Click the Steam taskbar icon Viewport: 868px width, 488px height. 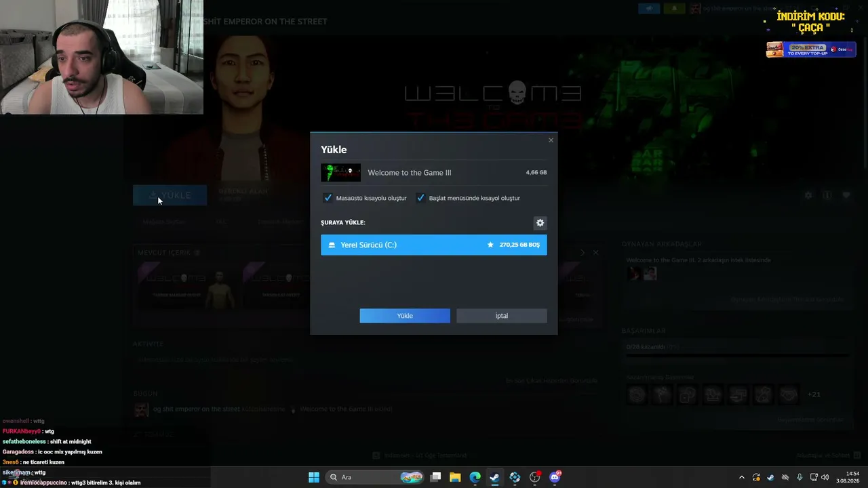click(x=495, y=477)
